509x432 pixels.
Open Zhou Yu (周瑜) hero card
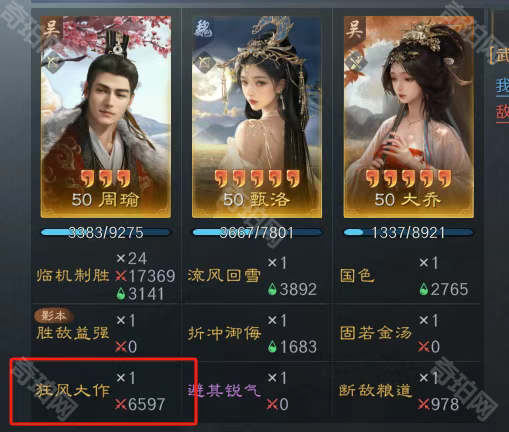pos(106,117)
